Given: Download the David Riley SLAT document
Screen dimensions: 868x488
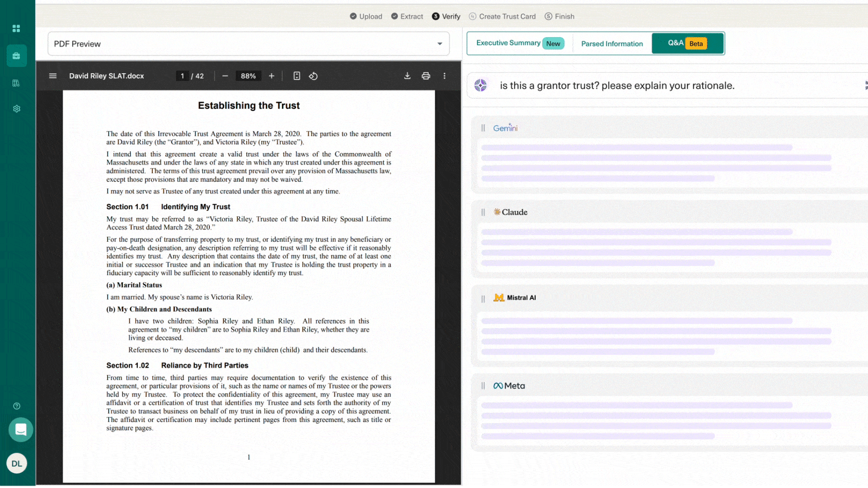Looking at the screenshot, I should click(x=407, y=76).
